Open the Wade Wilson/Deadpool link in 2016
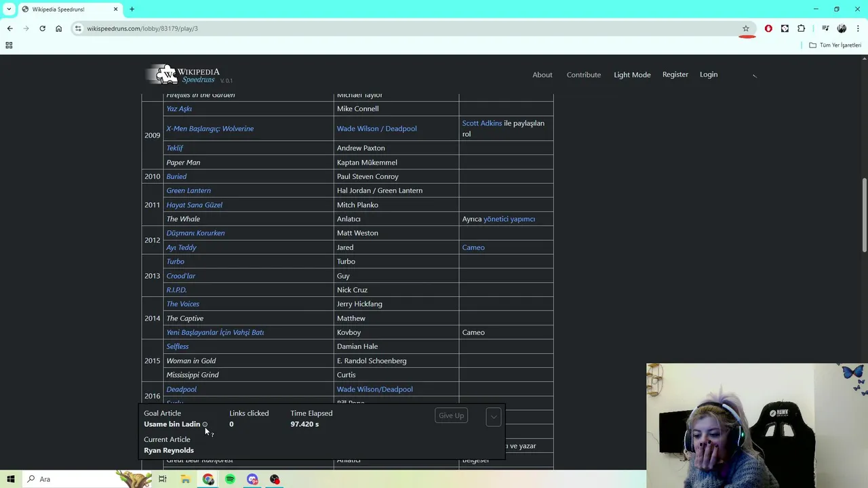868x488 pixels. pos(375,389)
